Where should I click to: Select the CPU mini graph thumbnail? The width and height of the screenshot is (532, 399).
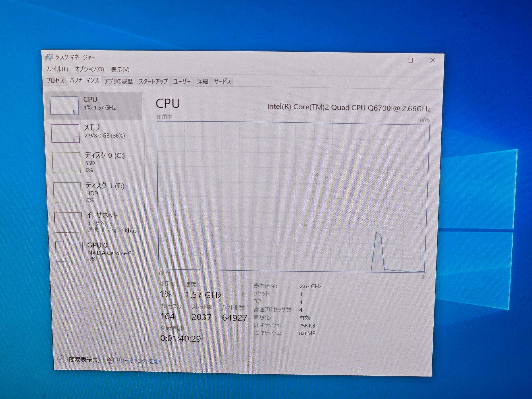[x=64, y=105]
